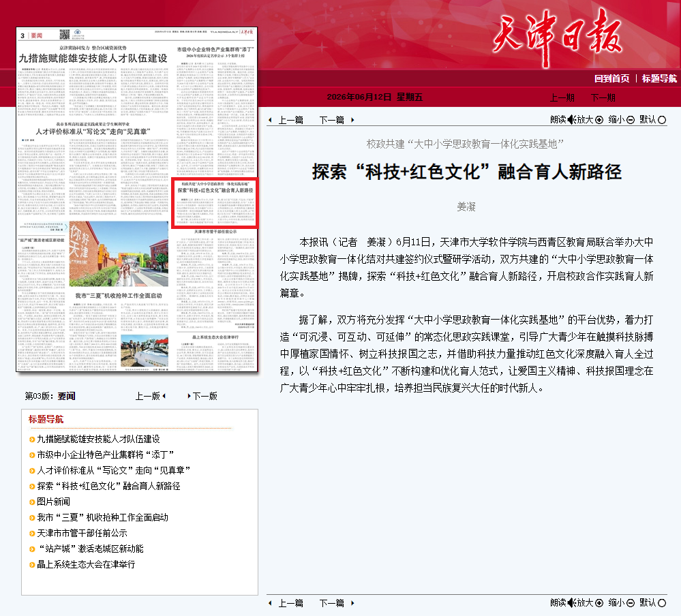Viewport: 681px width, 616px height.
Task: Open next article 下一篇 at the bottom
Action: [x=331, y=603]
